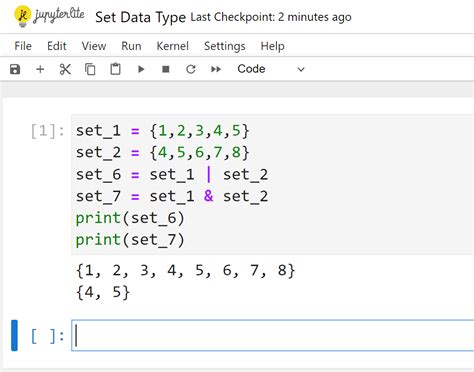Run the selected cell with play icon
The height and width of the screenshot is (372, 474).
click(x=141, y=69)
